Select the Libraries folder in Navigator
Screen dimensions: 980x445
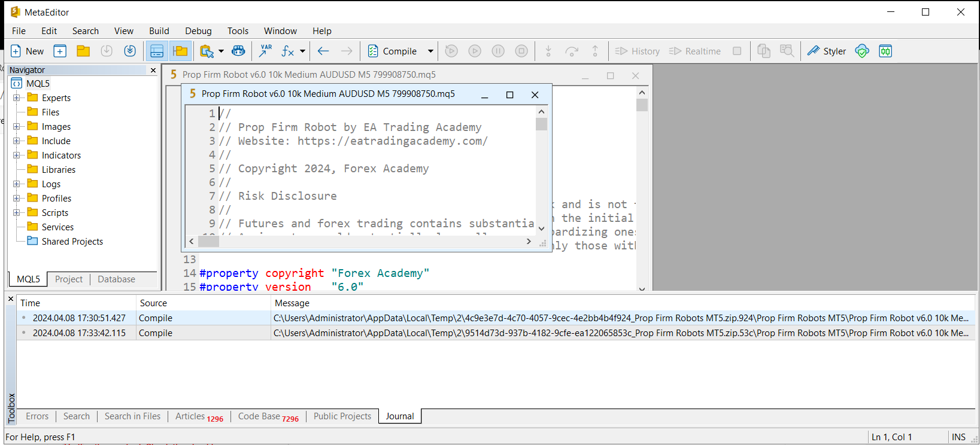(51, 170)
